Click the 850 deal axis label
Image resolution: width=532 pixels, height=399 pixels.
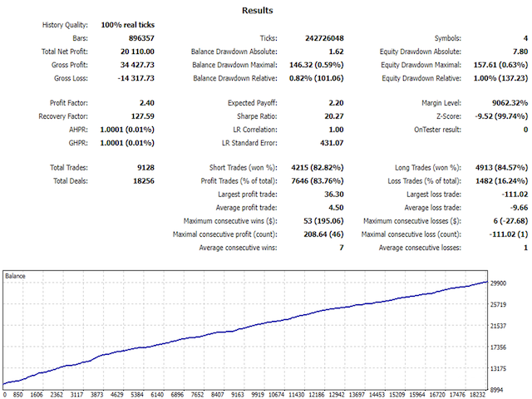click(18, 395)
